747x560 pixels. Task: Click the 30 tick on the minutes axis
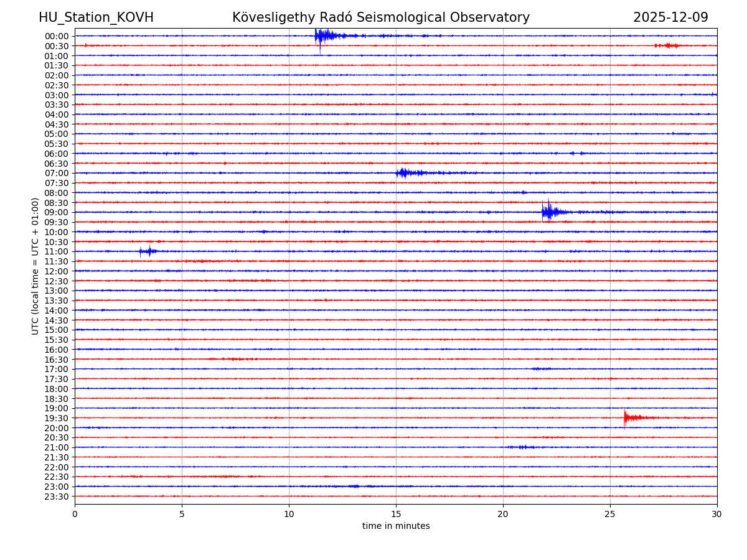(x=716, y=514)
